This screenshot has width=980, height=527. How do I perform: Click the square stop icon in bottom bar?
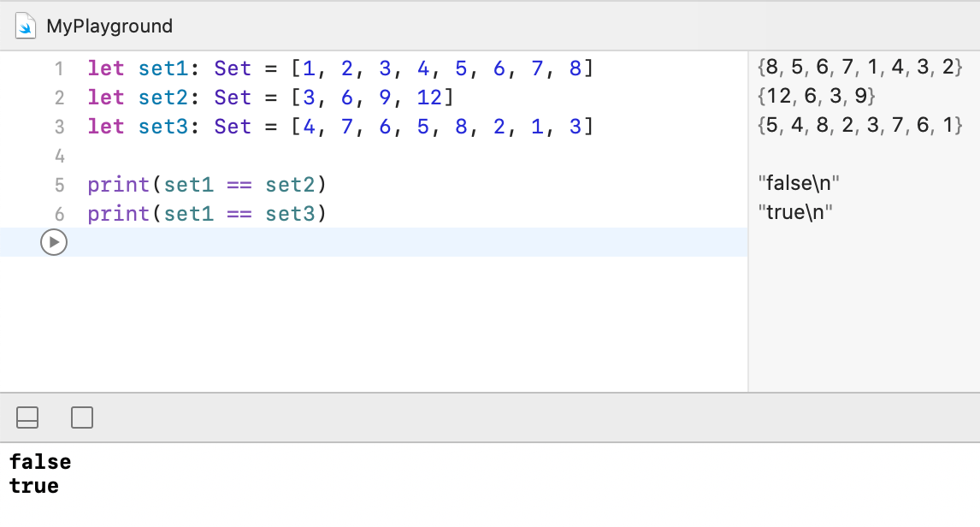tap(82, 417)
